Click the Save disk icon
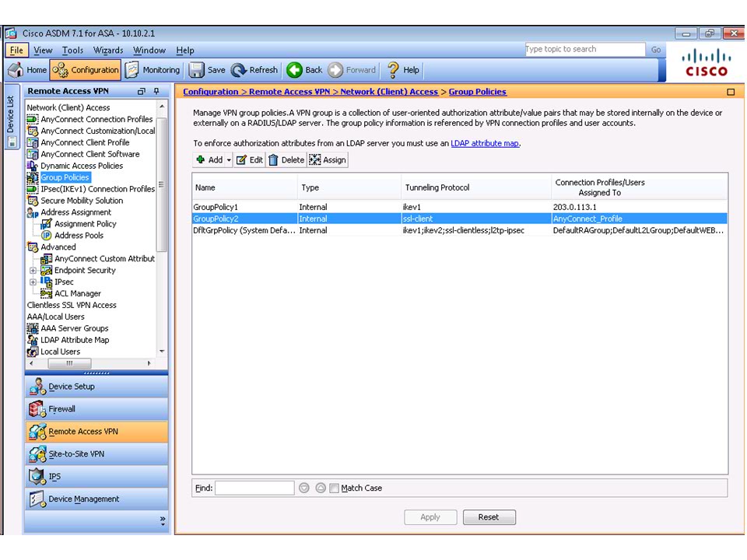 pos(197,70)
